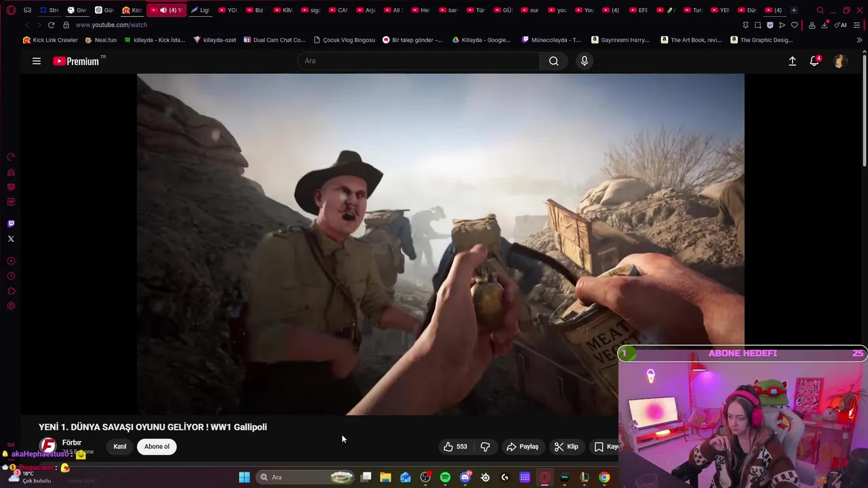Screen dimensions: 868x488
Task: Open YouTube notifications bell
Action: (815, 61)
